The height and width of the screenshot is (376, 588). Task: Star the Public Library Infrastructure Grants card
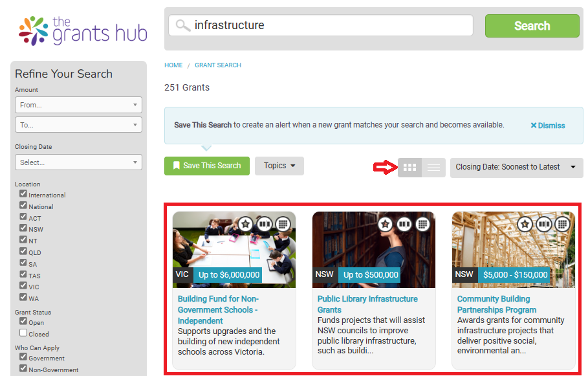point(386,224)
